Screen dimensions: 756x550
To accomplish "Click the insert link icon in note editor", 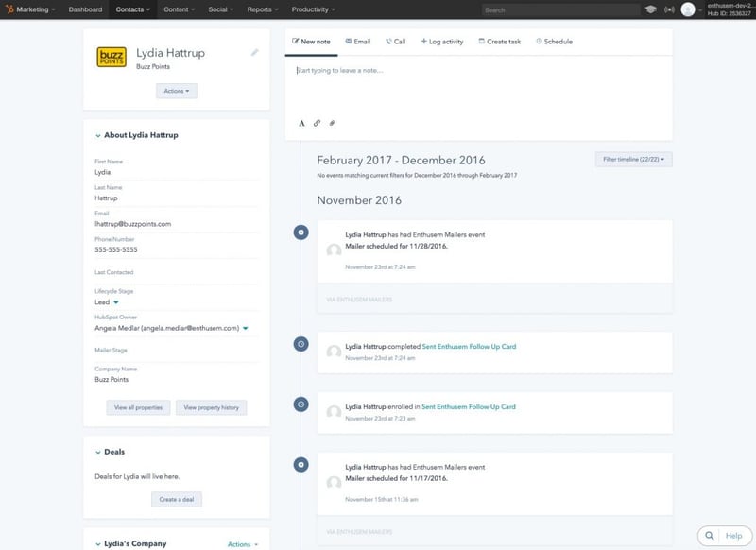I will click(x=317, y=123).
